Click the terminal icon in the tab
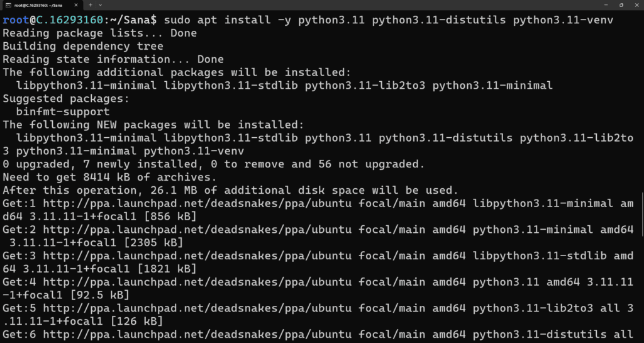The height and width of the screenshot is (343, 644). 8,5
